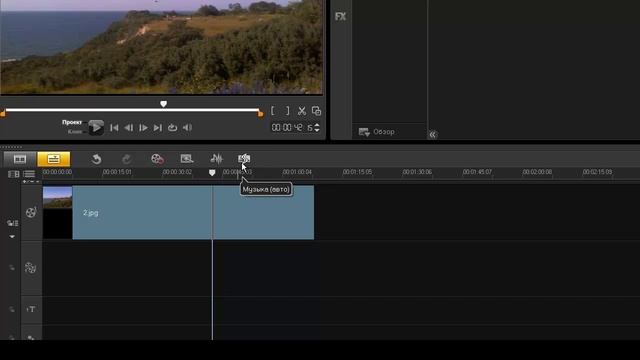640x360 pixels.
Task: Select the 2.jpg clip on the timeline
Action: 178,212
